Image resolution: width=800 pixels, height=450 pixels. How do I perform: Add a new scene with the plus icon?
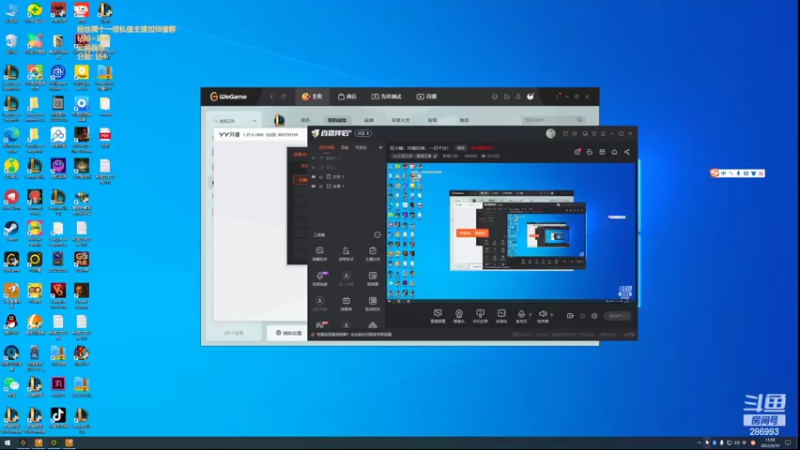click(x=380, y=147)
